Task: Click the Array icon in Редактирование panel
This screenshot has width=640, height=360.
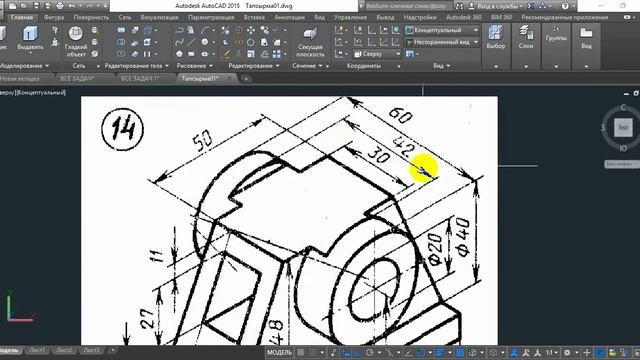Action: pyautogui.click(x=277, y=54)
